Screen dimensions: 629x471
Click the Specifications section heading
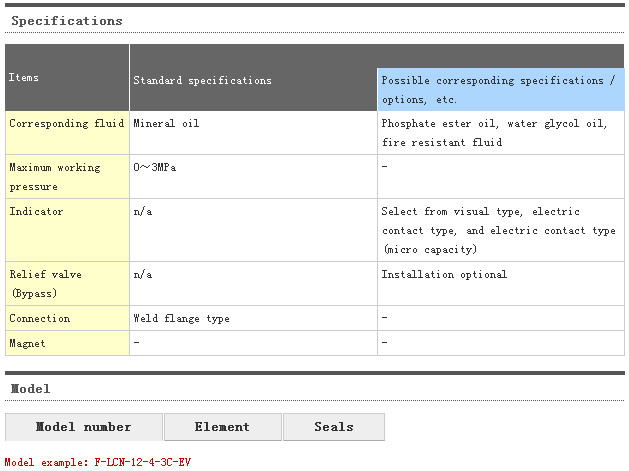click(x=67, y=20)
